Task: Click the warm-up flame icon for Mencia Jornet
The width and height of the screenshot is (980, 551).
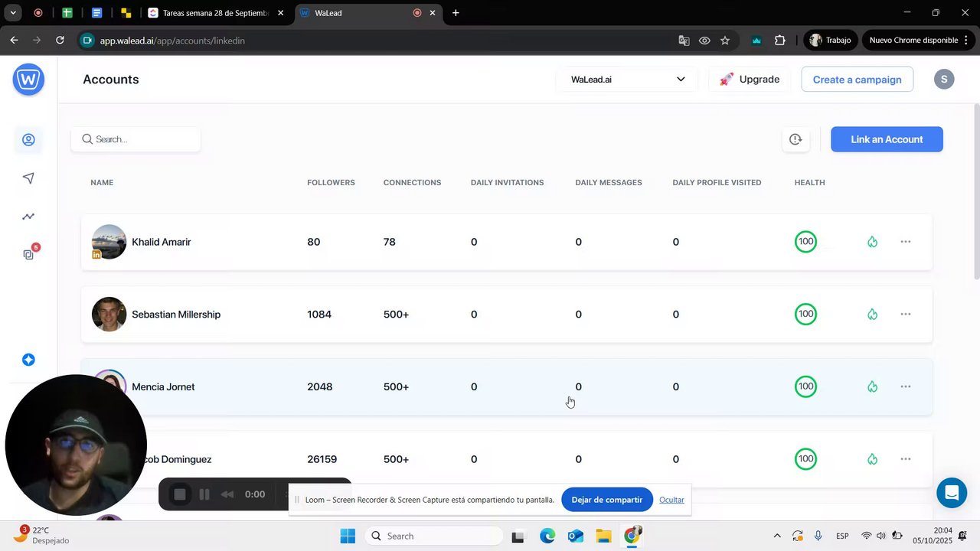Action: click(x=872, y=387)
